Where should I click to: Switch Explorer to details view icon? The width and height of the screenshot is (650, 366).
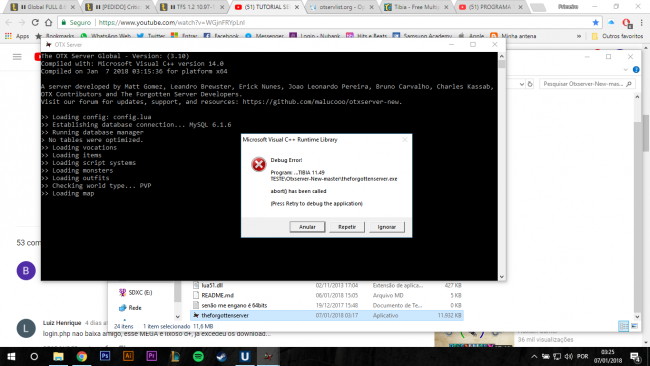(623, 326)
